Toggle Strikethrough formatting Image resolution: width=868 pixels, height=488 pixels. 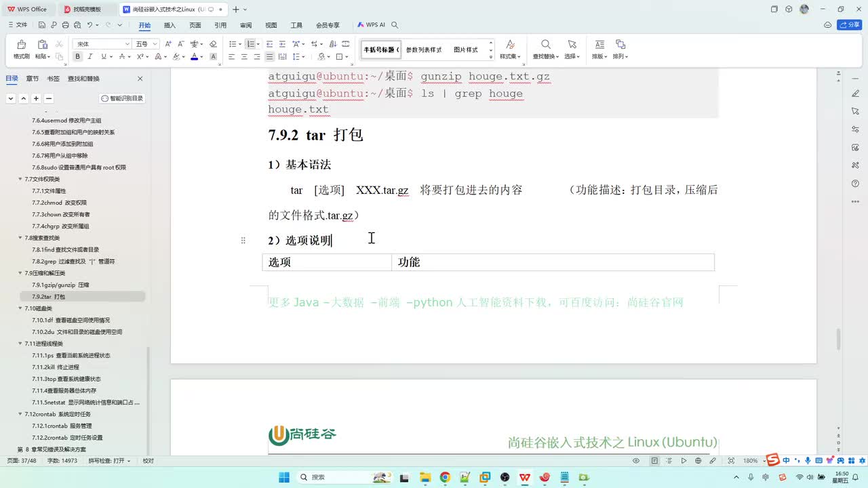click(x=121, y=57)
